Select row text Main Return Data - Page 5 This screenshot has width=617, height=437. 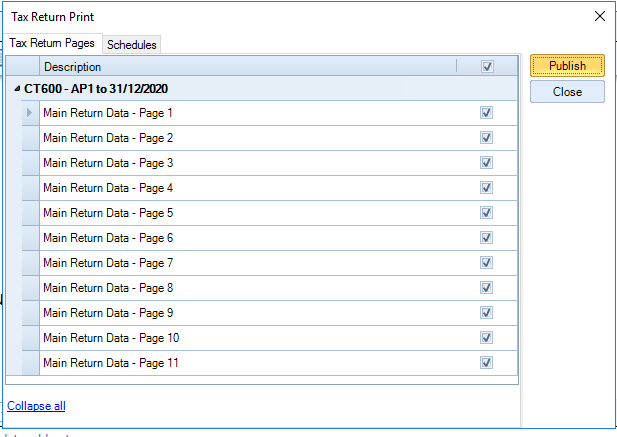click(x=108, y=213)
